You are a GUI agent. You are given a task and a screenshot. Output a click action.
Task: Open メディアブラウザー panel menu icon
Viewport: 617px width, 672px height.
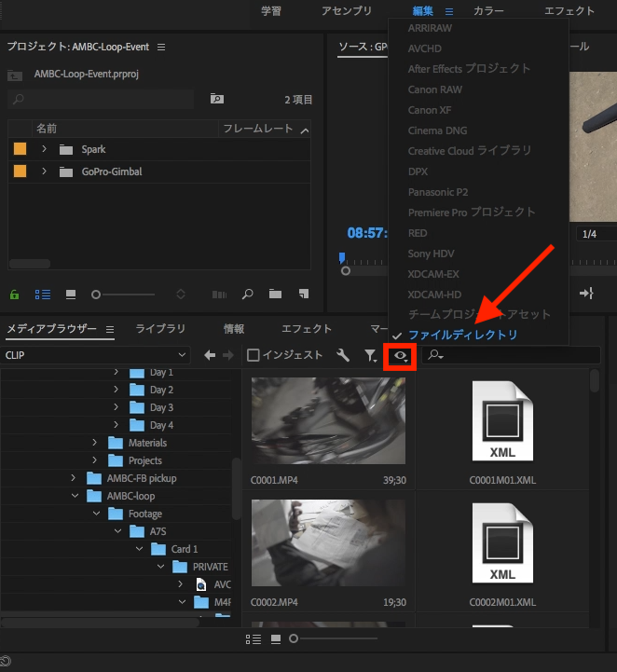pos(110,329)
